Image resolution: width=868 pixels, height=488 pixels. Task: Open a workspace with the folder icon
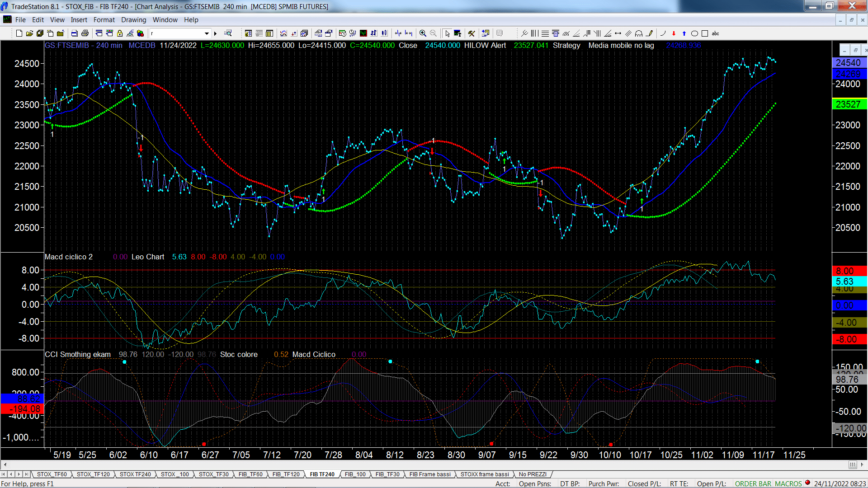[29, 33]
